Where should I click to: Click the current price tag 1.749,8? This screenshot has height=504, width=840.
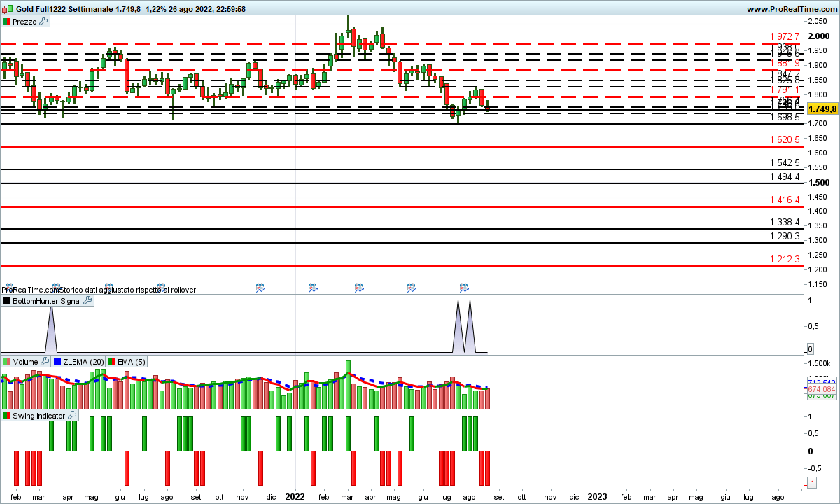click(x=821, y=109)
